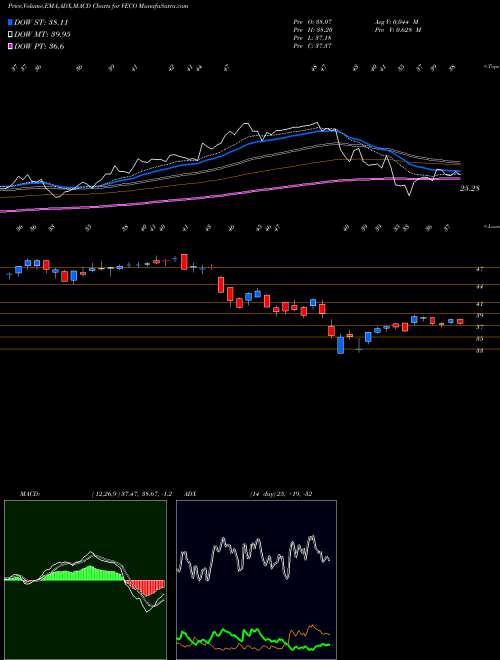The image size is (500, 660).
Task: Click the Pre V volume text
Action: [399, 29]
